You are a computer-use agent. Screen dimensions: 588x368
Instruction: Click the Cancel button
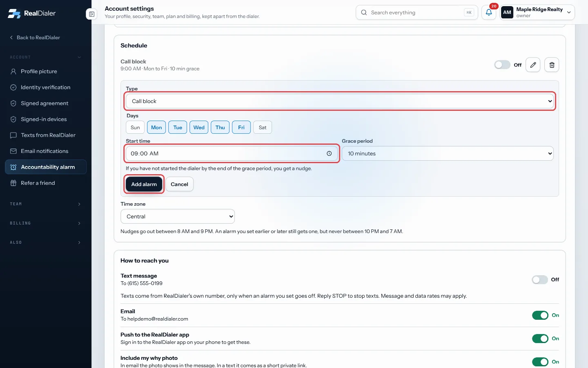pyautogui.click(x=179, y=184)
